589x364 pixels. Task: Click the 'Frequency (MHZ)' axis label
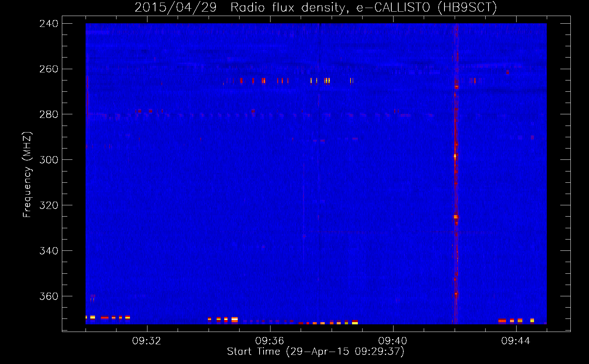27,175
